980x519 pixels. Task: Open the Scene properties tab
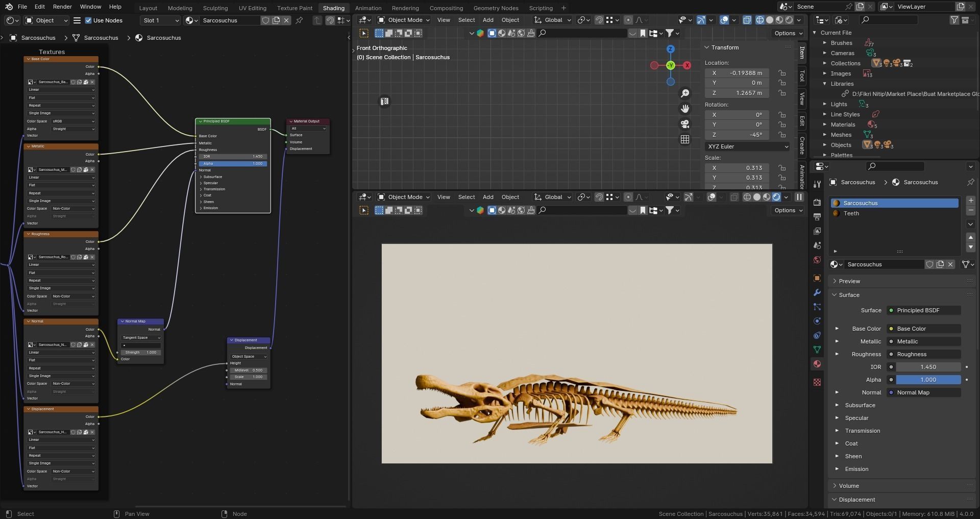pyautogui.click(x=817, y=245)
